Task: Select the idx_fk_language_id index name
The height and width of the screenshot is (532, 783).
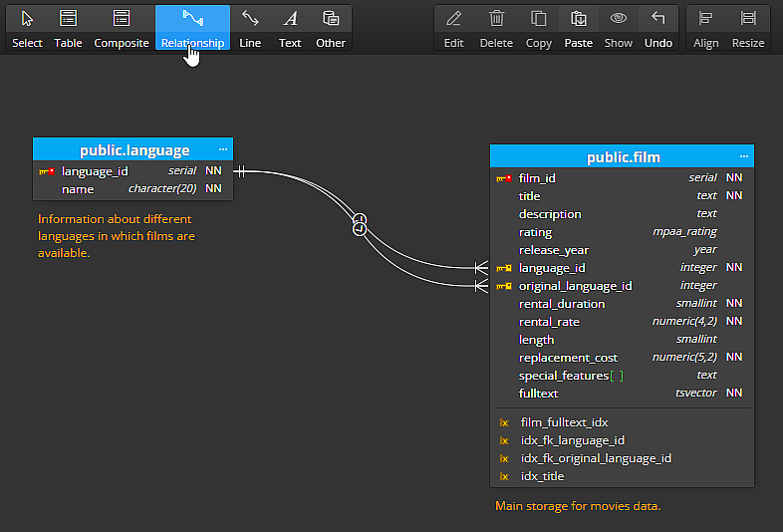Action: [x=572, y=440]
